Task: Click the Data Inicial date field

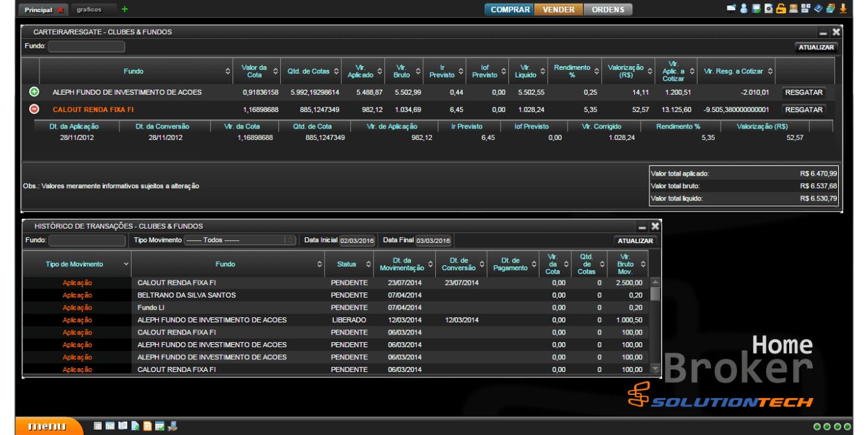Action: [x=357, y=240]
